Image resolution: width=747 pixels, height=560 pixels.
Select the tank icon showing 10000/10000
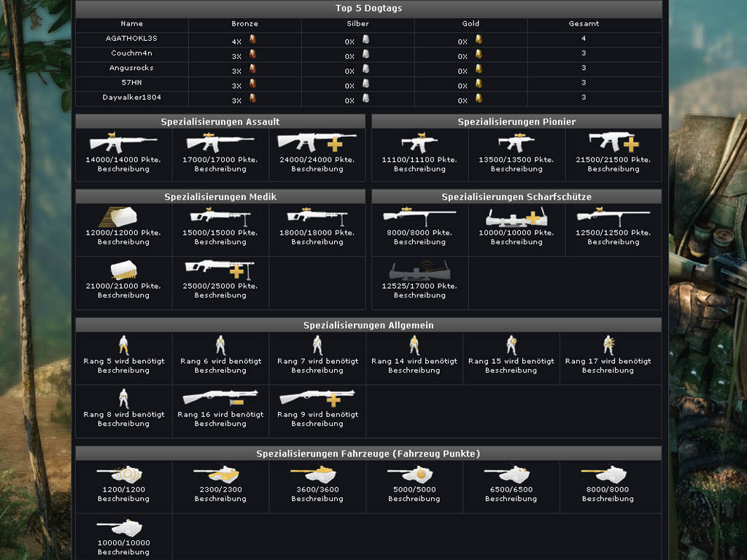click(123, 527)
